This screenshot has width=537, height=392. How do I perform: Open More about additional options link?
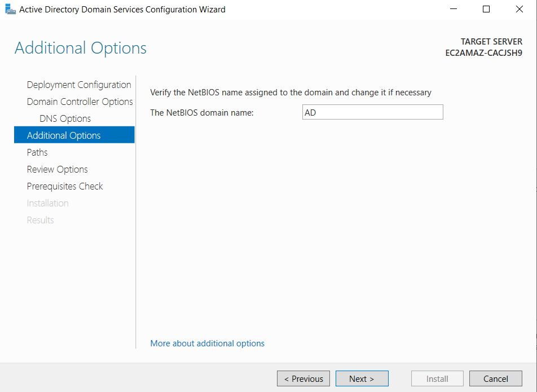tap(207, 343)
